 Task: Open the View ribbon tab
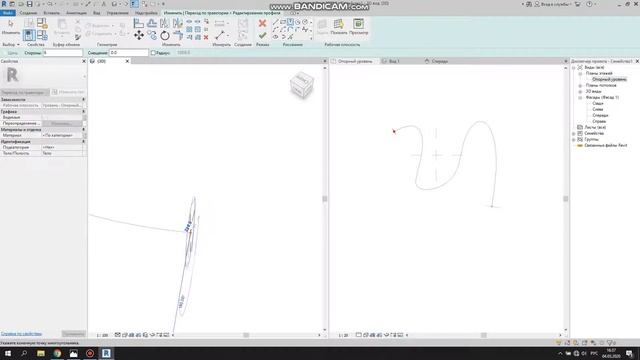tap(96, 13)
